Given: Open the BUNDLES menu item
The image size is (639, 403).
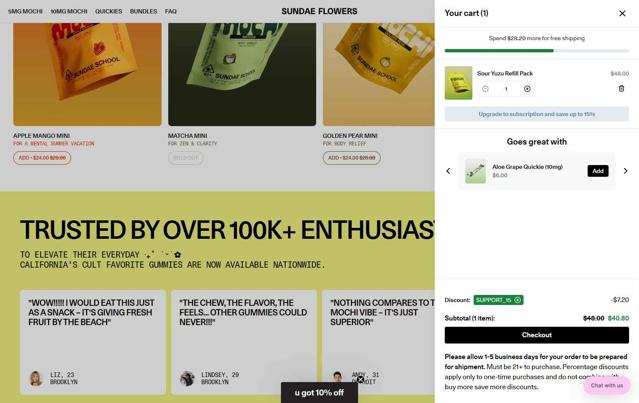Looking at the screenshot, I should tap(143, 11).
